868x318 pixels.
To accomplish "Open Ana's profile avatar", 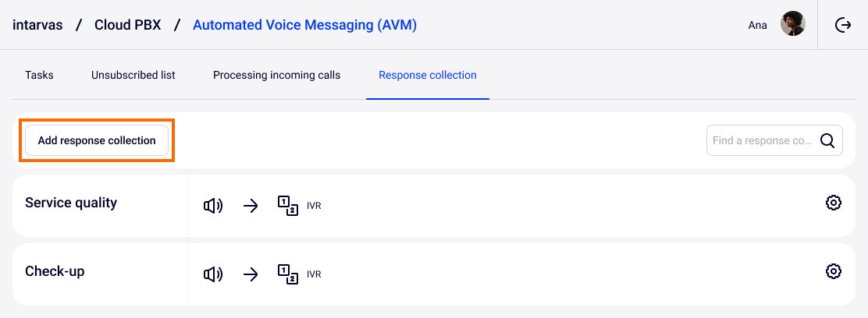I will 793,24.
